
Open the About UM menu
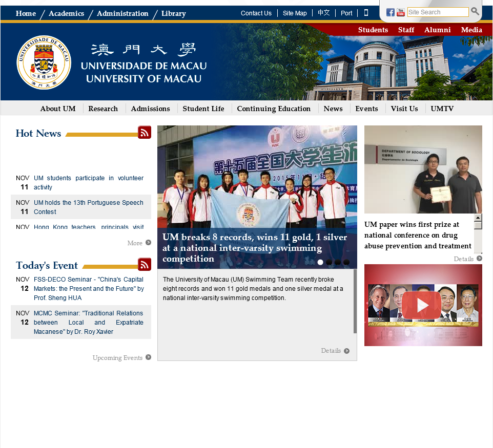[x=58, y=109]
